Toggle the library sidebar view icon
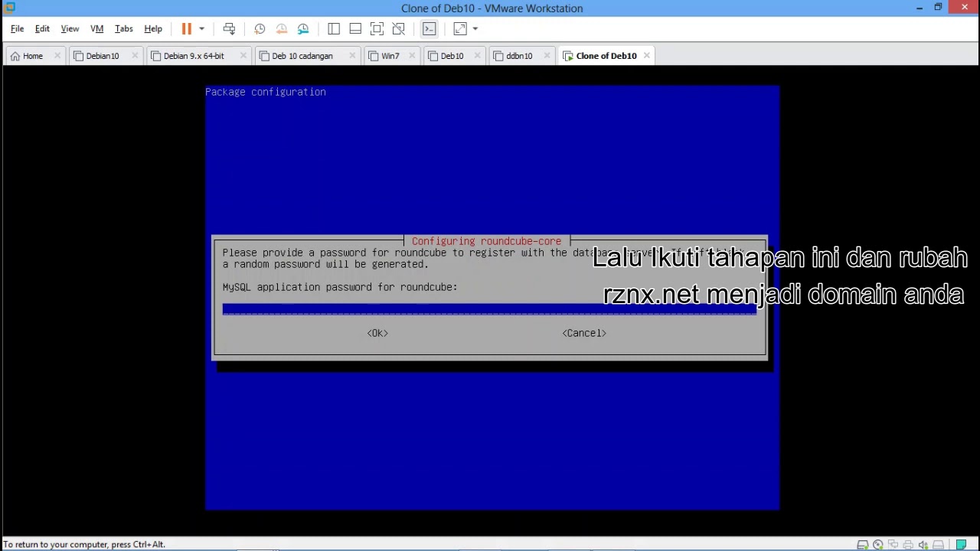This screenshot has width=980, height=551. tap(334, 28)
